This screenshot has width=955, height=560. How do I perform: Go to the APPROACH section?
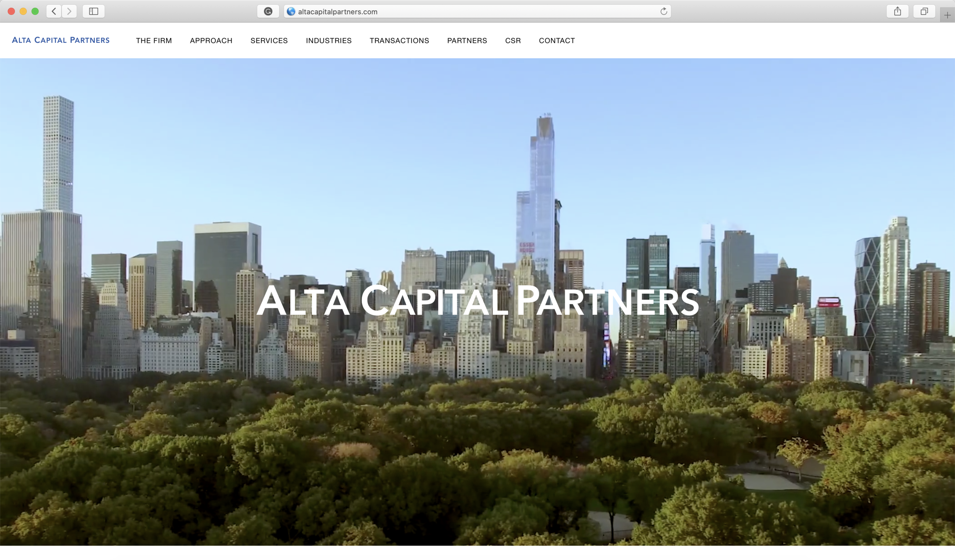(211, 40)
